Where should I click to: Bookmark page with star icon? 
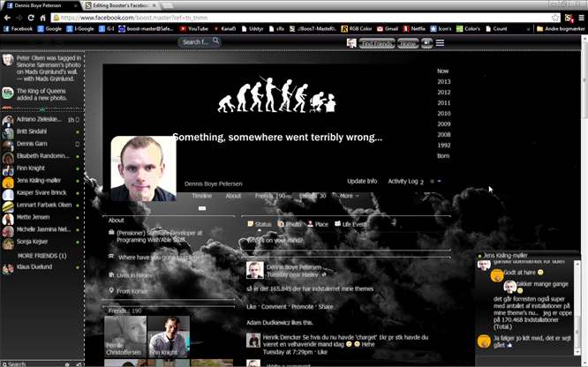click(x=555, y=18)
